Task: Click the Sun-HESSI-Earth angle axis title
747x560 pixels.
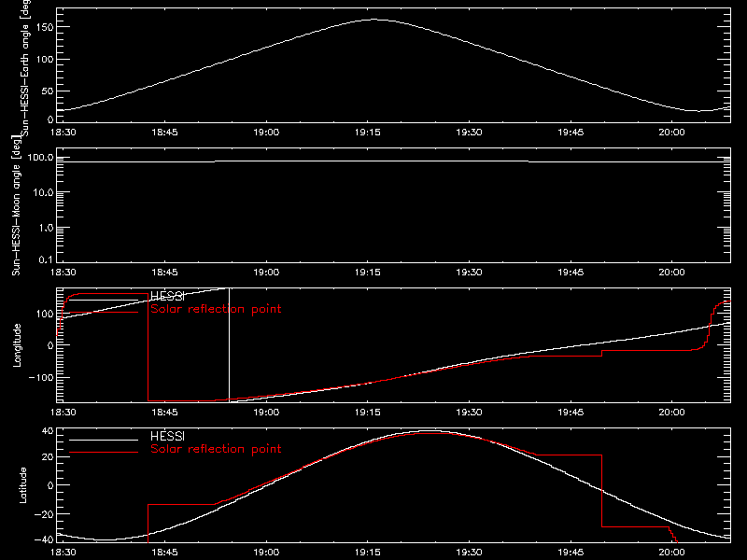Action: click(x=25, y=66)
